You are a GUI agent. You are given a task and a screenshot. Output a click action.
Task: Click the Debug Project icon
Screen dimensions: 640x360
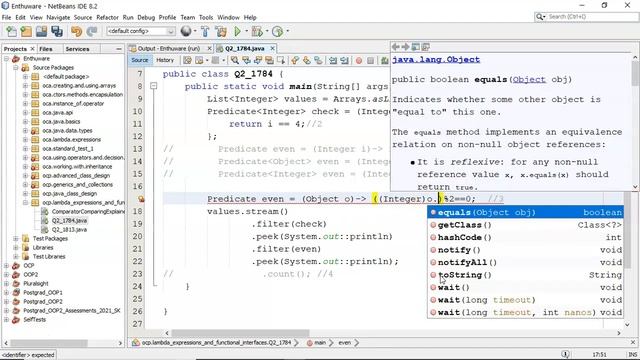[257, 31]
